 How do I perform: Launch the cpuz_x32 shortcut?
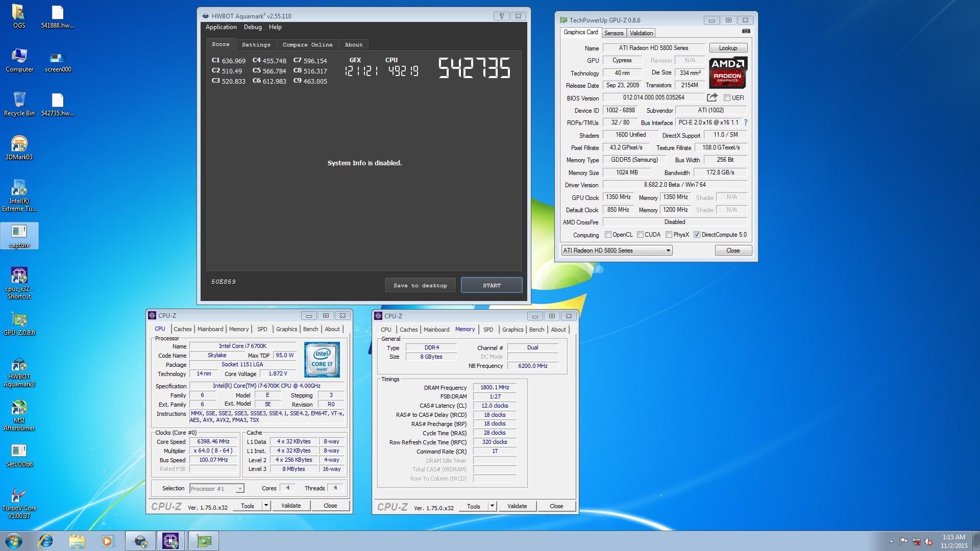(x=19, y=283)
